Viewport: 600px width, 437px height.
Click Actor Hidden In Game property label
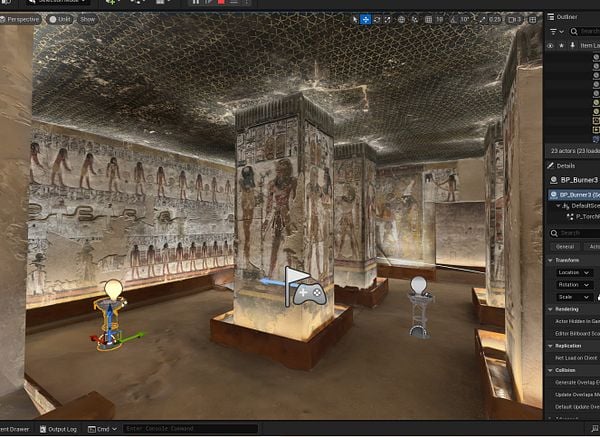coord(577,321)
